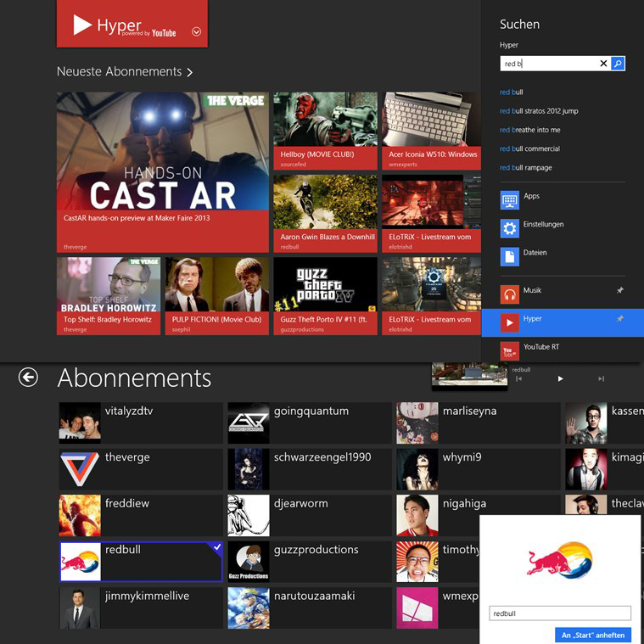Toggle selection checkmark on redbull tile
The height and width of the screenshot is (644, 644).
pyautogui.click(x=217, y=546)
